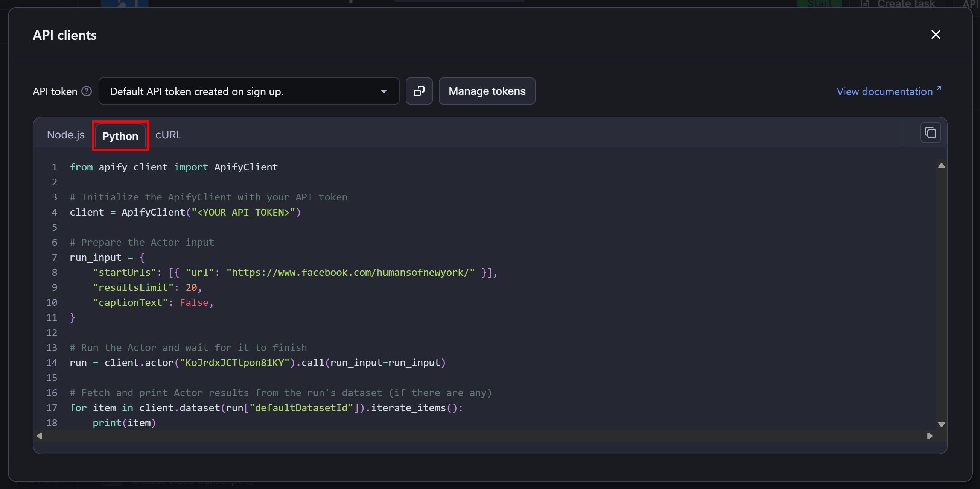Click the horizontal scroll left arrow
980x489 pixels.
coord(39,436)
